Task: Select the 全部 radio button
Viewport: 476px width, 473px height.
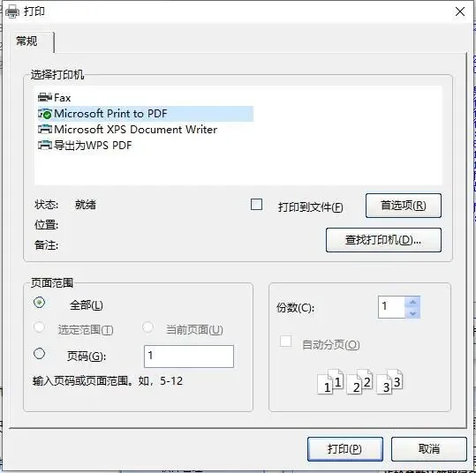Action: (x=40, y=302)
